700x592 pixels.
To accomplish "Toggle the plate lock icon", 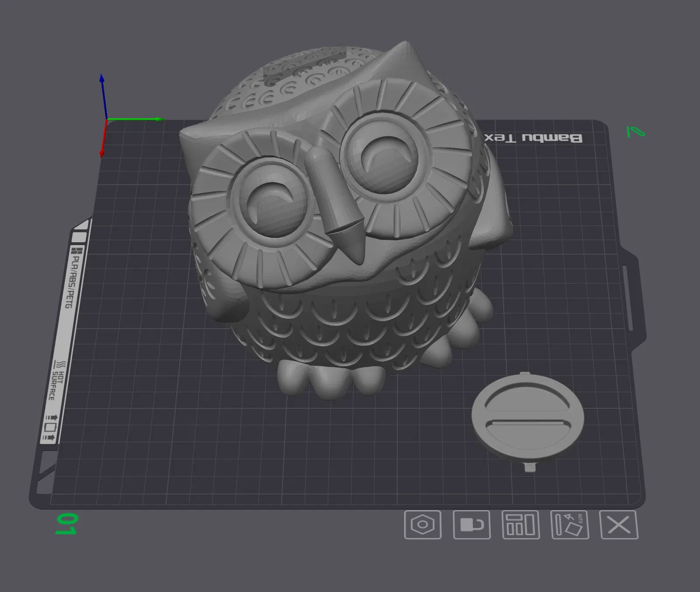I will 472,524.
